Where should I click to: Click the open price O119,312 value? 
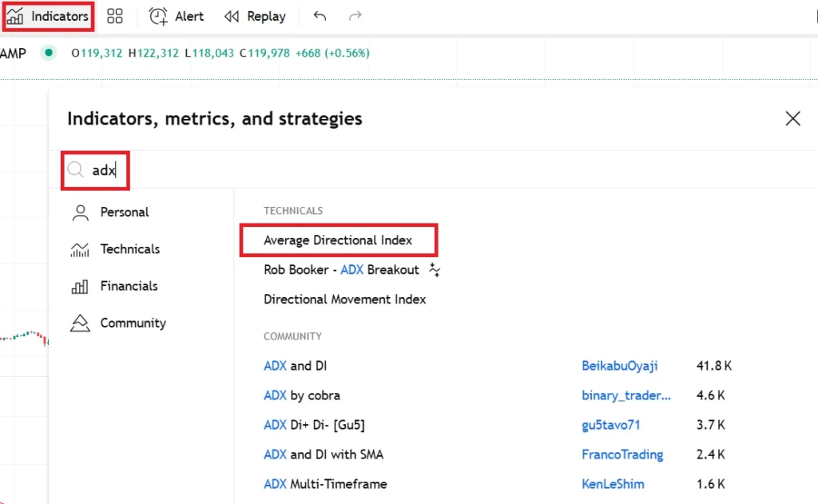click(x=97, y=53)
